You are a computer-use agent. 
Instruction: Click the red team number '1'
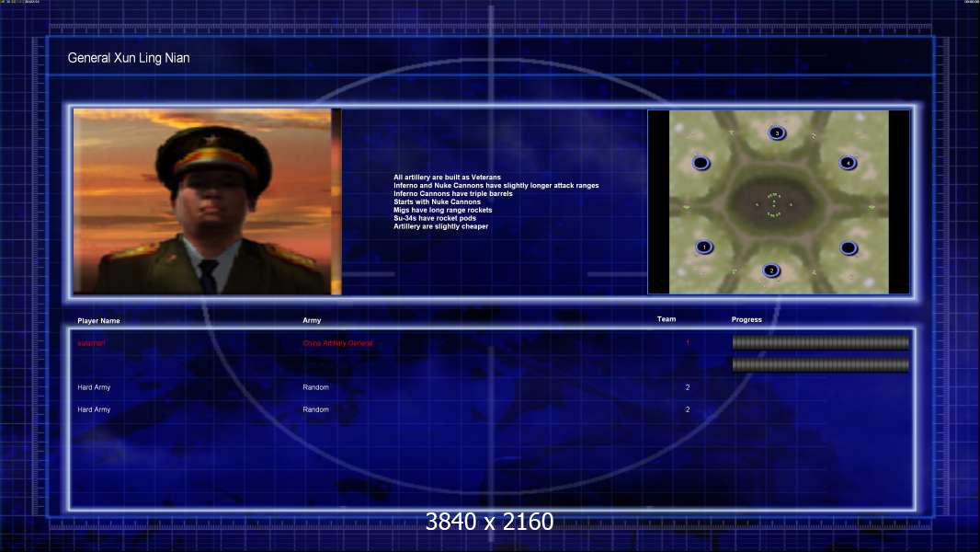pos(688,343)
